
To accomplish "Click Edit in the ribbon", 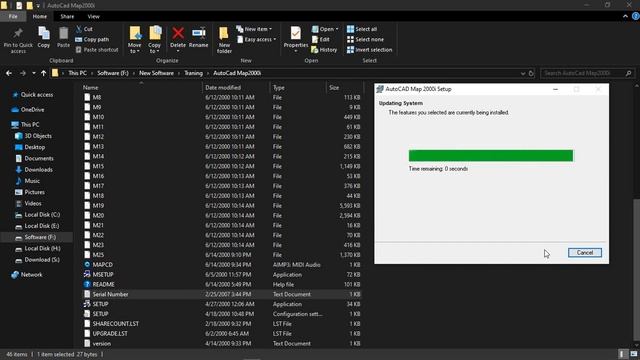I will [321, 40].
